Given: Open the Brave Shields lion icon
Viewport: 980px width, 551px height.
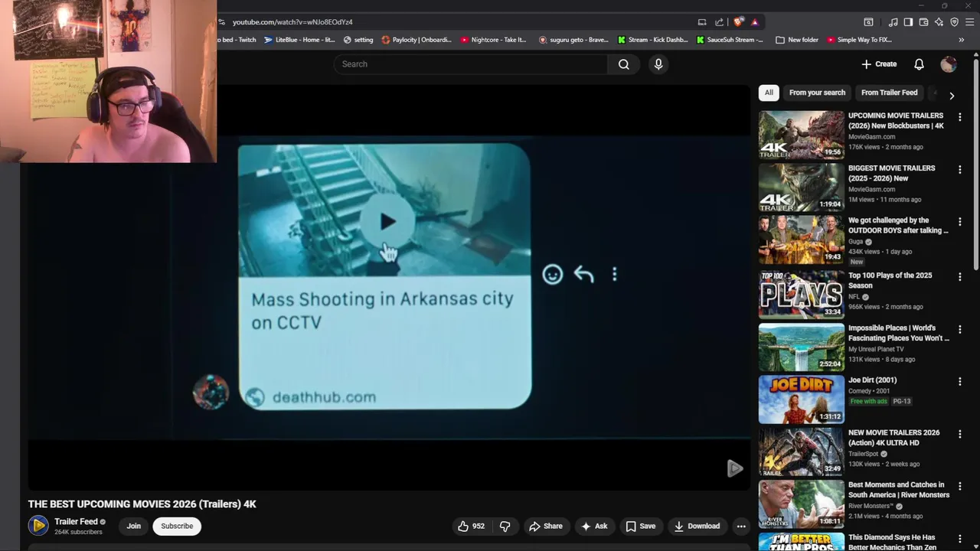Looking at the screenshot, I should (x=738, y=22).
